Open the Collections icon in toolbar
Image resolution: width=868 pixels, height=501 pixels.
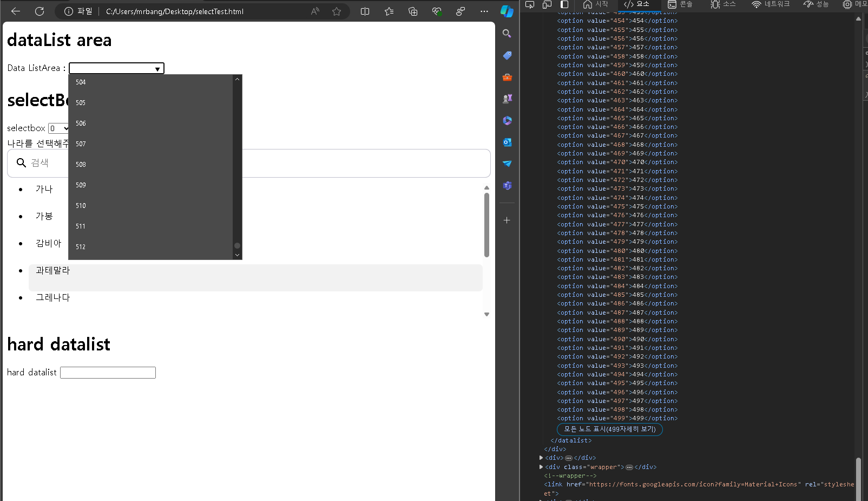[413, 11]
